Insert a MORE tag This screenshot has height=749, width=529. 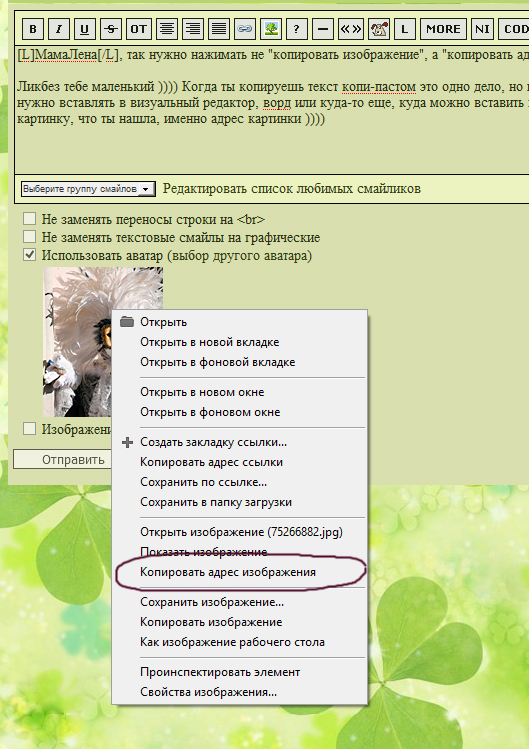coord(443,29)
